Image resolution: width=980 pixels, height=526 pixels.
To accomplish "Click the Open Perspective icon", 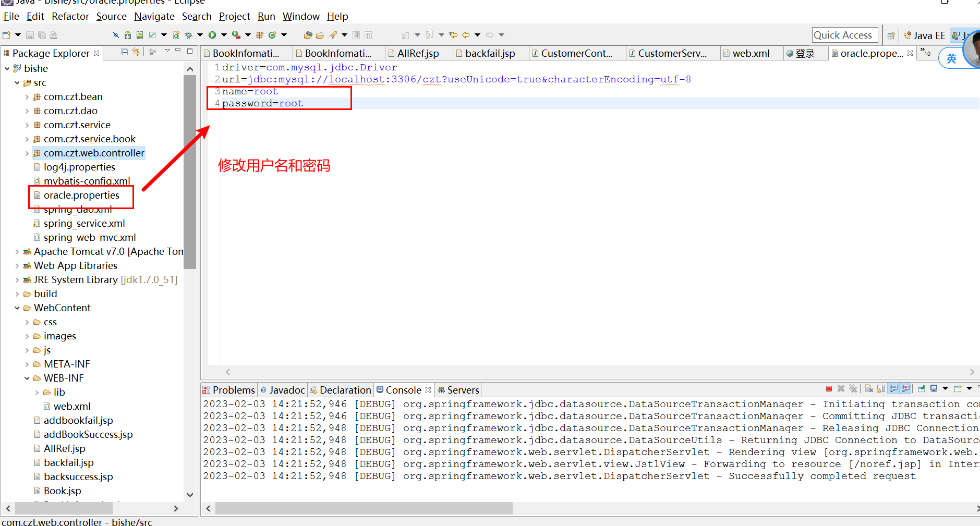I will tap(891, 35).
